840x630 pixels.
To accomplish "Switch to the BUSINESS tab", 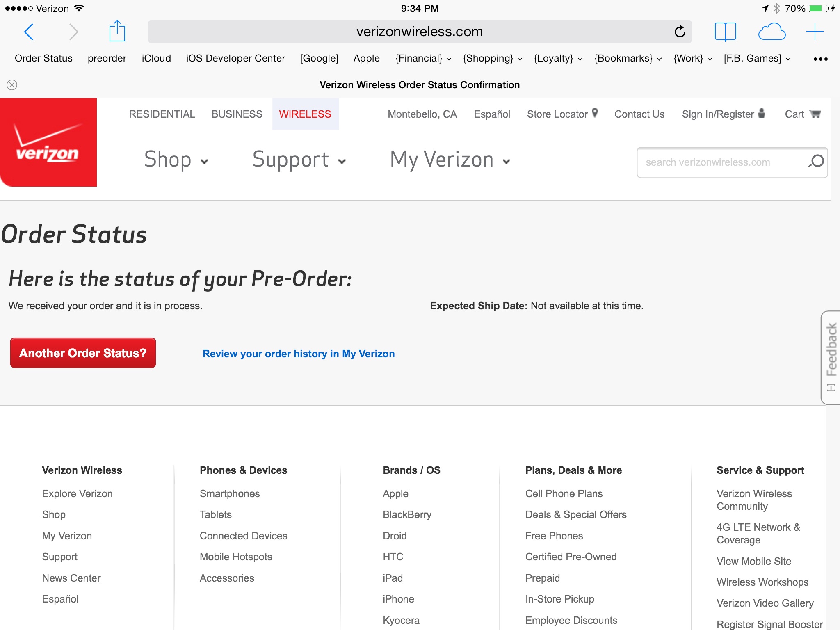I will click(x=237, y=114).
